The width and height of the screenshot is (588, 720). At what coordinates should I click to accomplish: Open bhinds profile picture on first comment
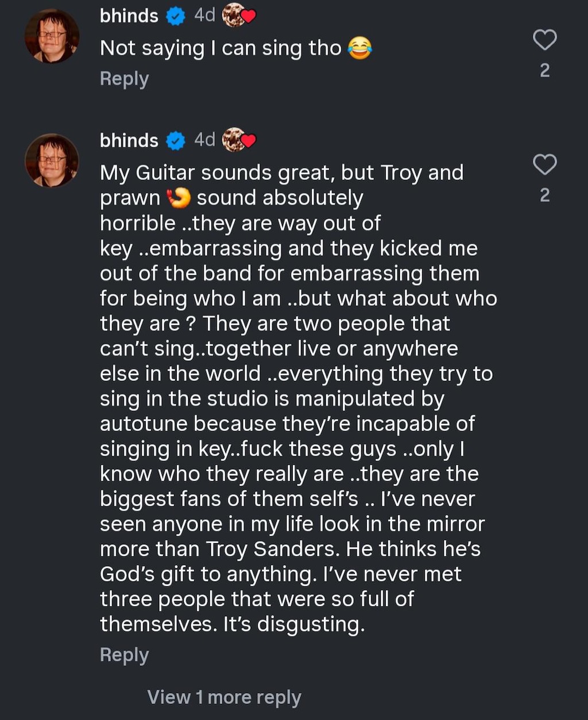pos(52,36)
